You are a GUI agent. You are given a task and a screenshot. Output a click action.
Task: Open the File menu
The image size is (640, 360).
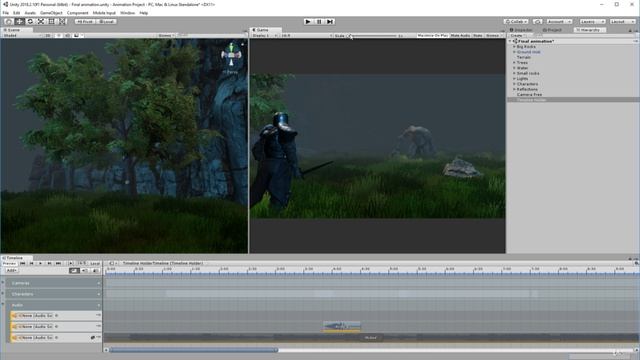(x=6, y=13)
